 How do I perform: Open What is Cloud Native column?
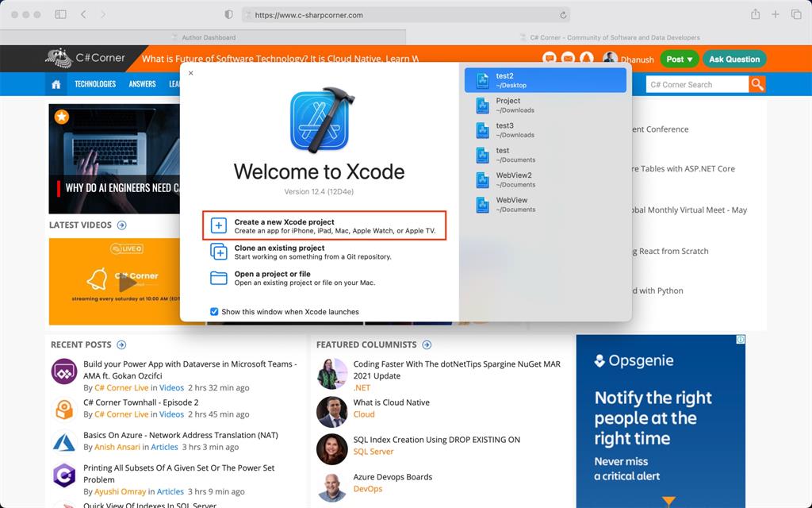tap(392, 402)
